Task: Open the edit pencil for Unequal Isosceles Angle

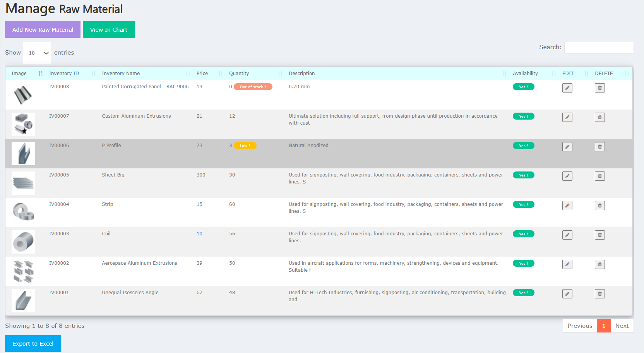Action: pos(567,294)
